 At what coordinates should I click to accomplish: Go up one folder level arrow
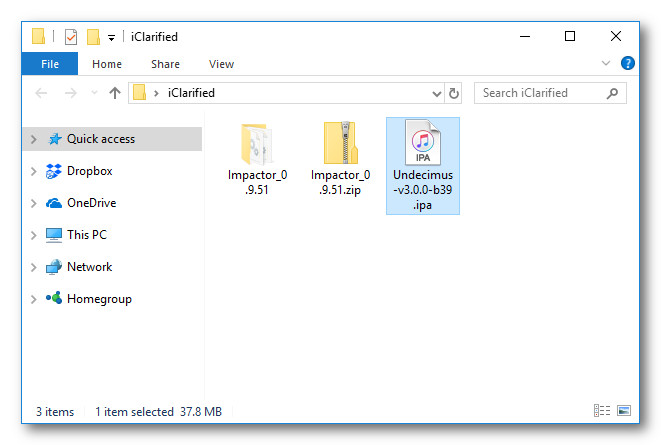pyautogui.click(x=114, y=93)
